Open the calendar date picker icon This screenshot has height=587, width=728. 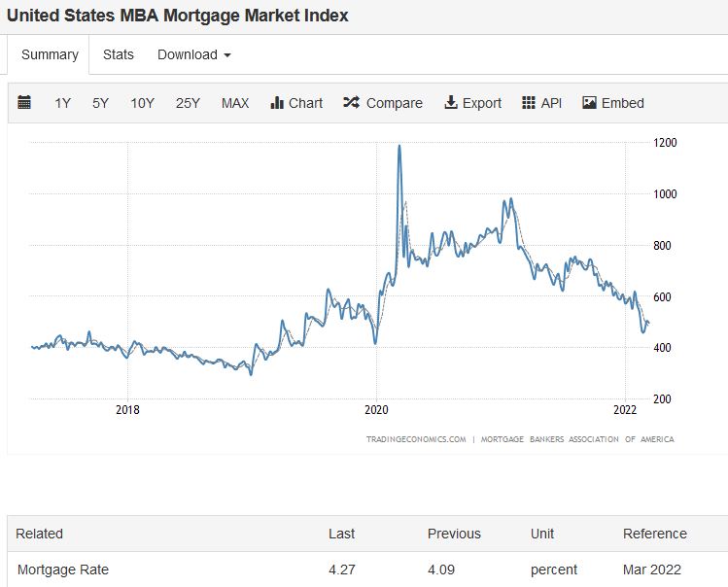(x=25, y=103)
